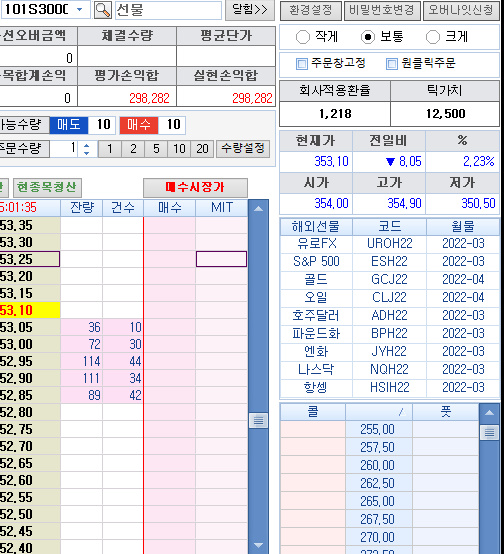Click the 현종목청산 liquidation button
The width and height of the screenshot is (504, 554).
coord(47,187)
